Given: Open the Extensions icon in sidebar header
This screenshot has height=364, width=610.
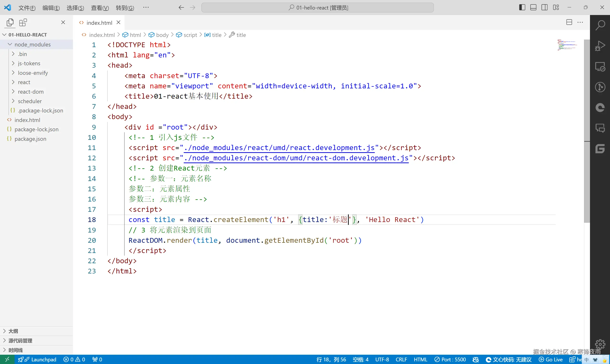Looking at the screenshot, I should coord(23,23).
